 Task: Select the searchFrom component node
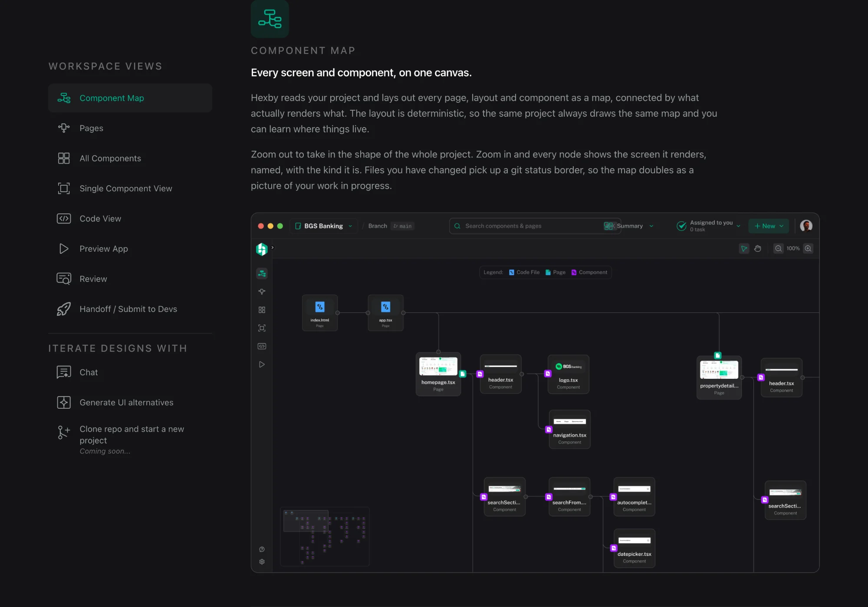[569, 497]
